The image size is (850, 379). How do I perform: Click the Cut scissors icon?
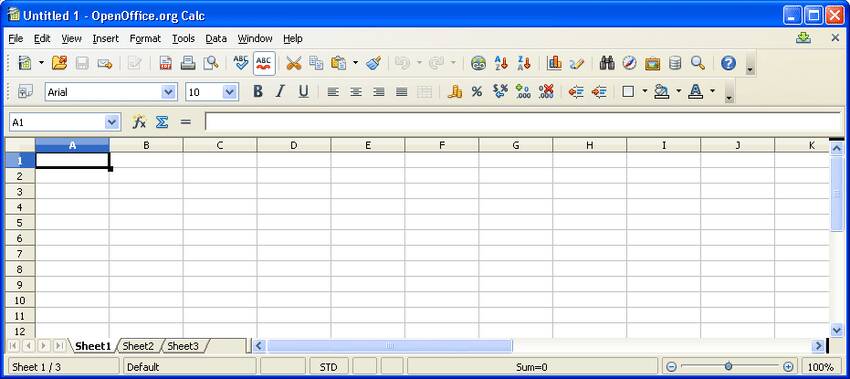pos(293,63)
